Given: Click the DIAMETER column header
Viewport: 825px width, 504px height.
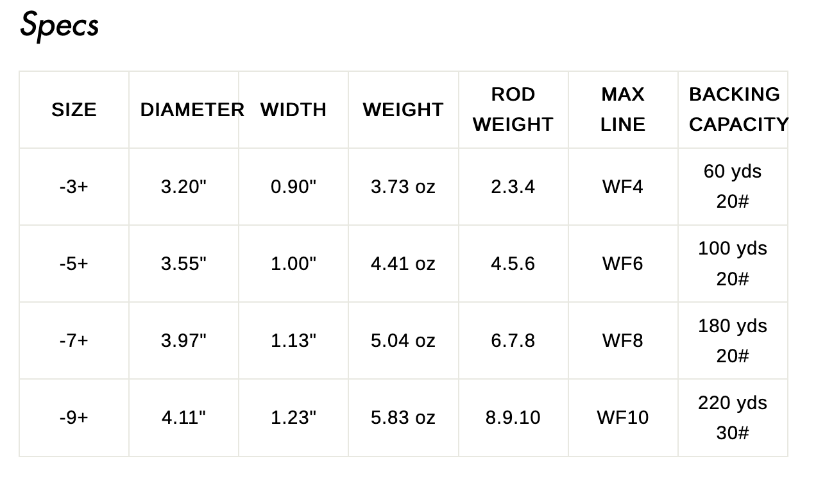Looking at the screenshot, I should (x=192, y=110).
